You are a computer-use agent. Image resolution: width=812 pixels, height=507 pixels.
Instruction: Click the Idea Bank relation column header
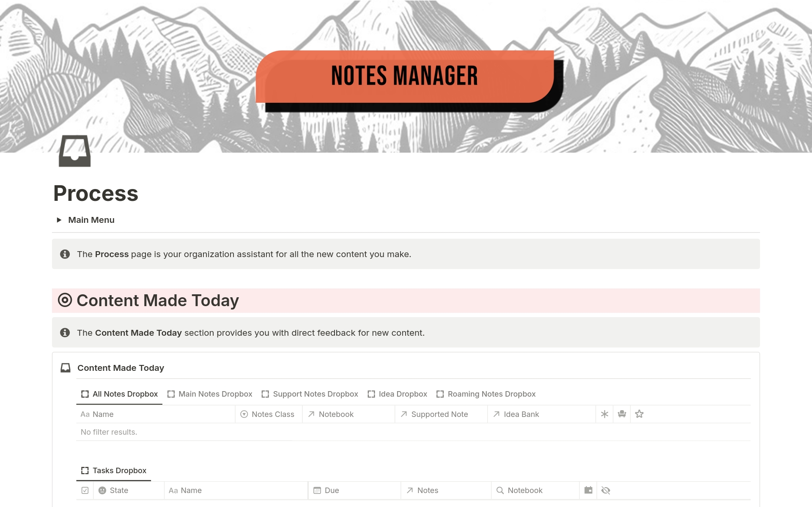pyautogui.click(x=520, y=414)
